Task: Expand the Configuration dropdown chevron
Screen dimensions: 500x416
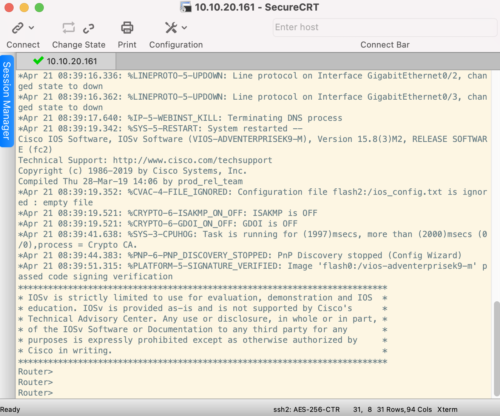Action: point(184,28)
